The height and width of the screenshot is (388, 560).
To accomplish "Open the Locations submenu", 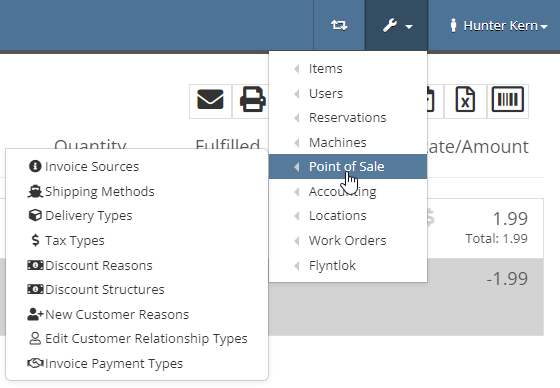I will 348,216.
